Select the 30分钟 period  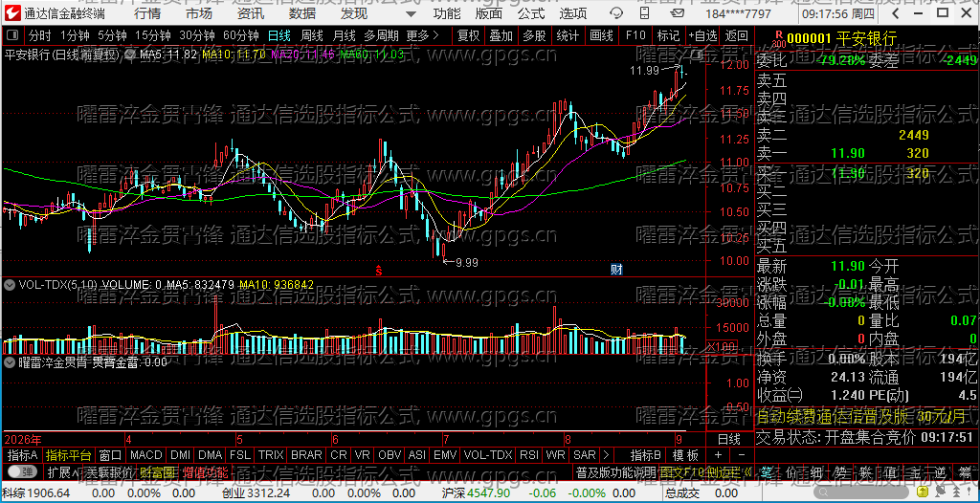[x=197, y=35]
